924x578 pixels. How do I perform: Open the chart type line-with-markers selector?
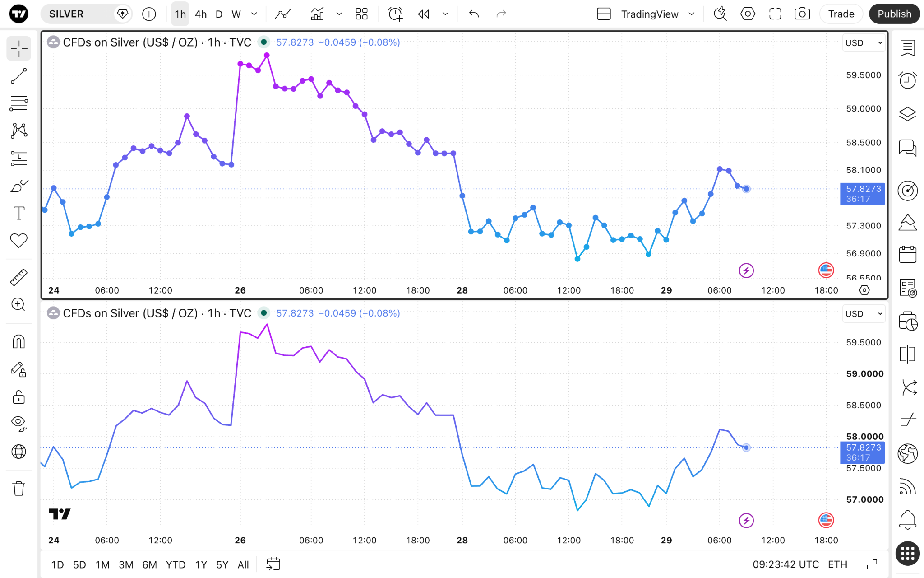coord(283,14)
